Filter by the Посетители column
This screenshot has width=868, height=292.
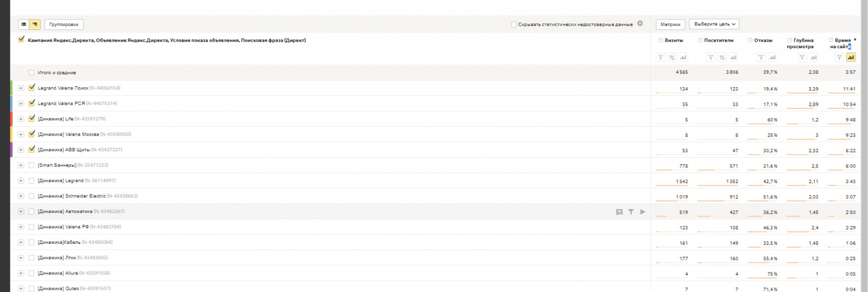[711, 57]
